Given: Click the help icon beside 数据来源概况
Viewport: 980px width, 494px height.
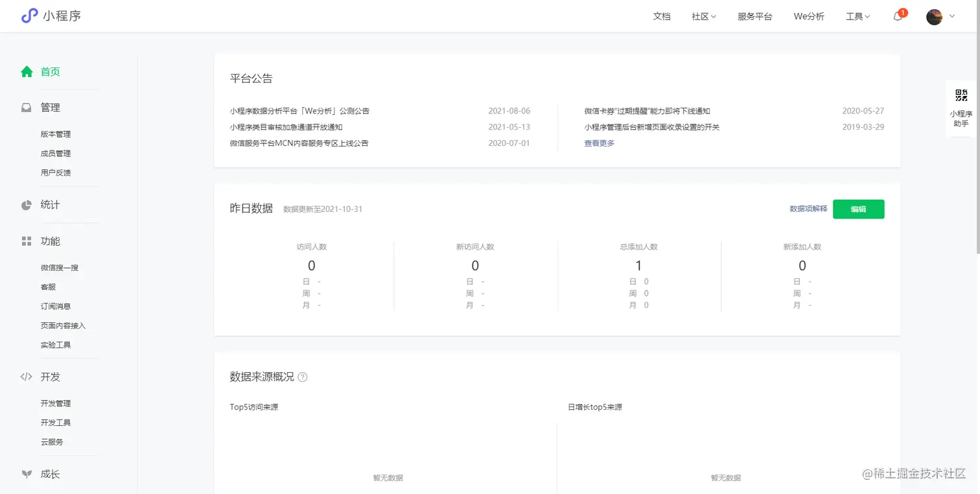Looking at the screenshot, I should click(x=302, y=377).
